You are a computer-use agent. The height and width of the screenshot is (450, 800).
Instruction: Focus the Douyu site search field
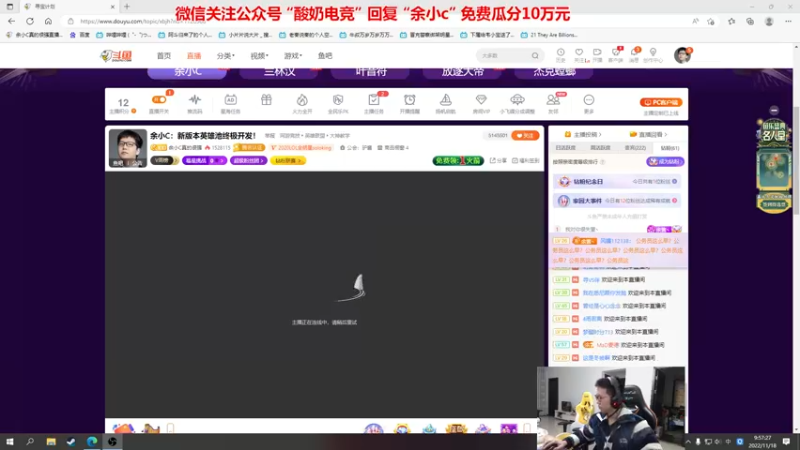pos(504,56)
